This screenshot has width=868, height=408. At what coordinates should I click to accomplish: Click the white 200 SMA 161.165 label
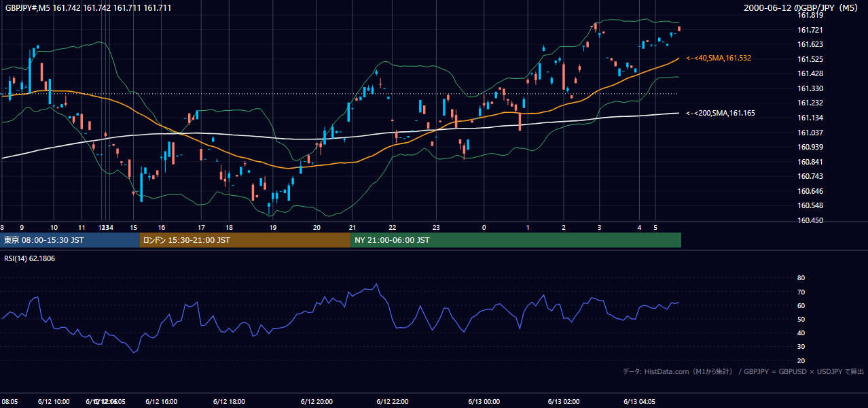pos(721,113)
